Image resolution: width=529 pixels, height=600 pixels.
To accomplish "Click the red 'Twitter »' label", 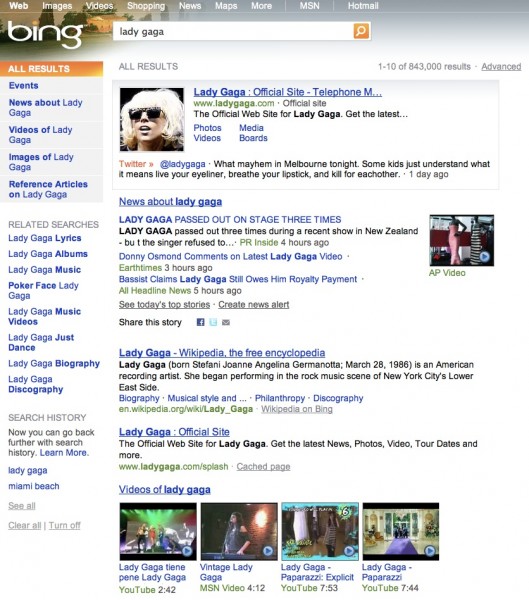I will coord(136,164).
